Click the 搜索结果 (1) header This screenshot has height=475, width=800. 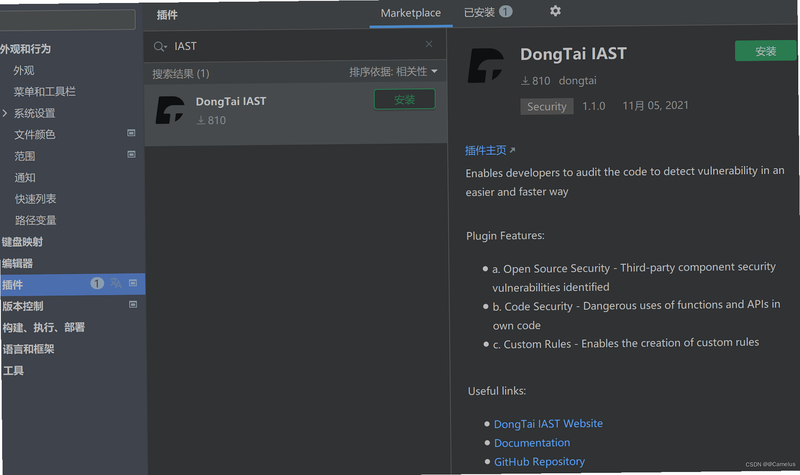181,74
